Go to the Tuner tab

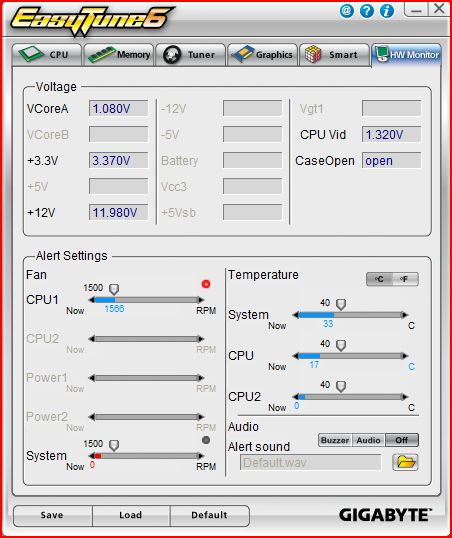(191, 55)
